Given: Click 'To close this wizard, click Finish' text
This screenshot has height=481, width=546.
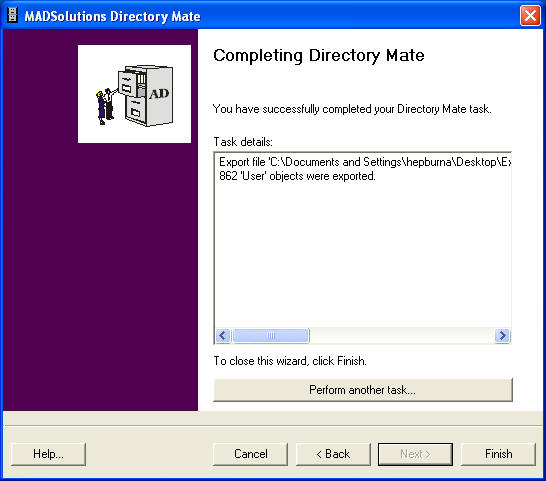Looking at the screenshot, I should [x=290, y=361].
